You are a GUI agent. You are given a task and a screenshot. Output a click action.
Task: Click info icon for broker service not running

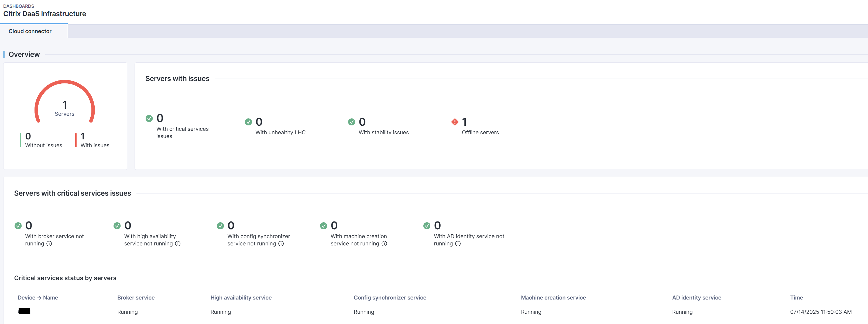pyautogui.click(x=49, y=244)
